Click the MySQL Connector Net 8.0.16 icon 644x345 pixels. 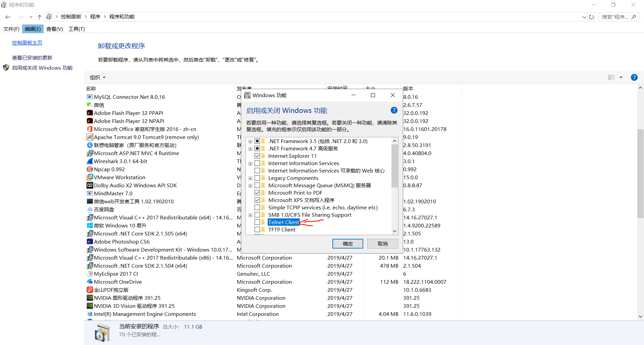[90, 97]
